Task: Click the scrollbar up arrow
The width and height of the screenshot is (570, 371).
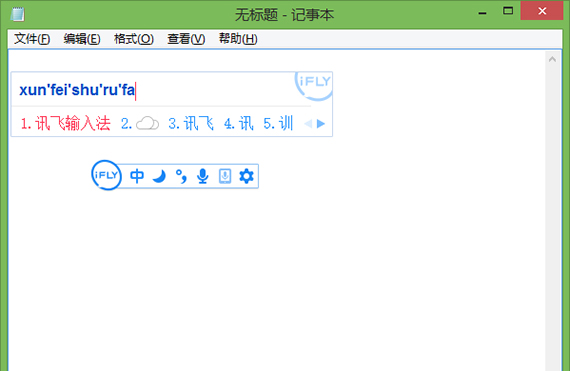Action: (552, 59)
